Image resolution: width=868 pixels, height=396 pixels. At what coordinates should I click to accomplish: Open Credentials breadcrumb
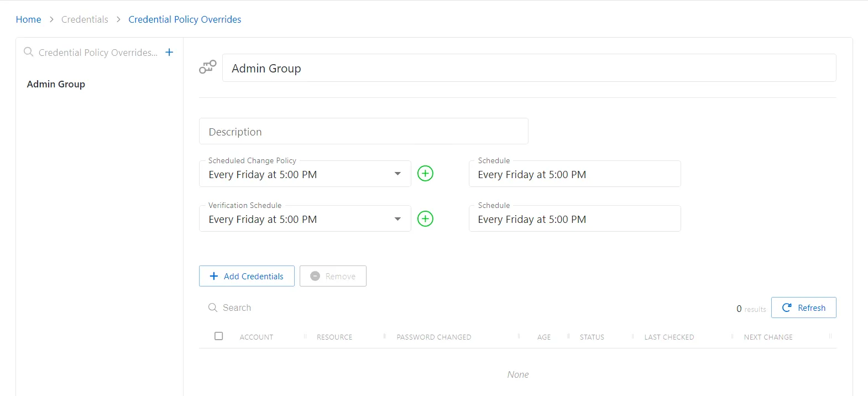(85, 19)
